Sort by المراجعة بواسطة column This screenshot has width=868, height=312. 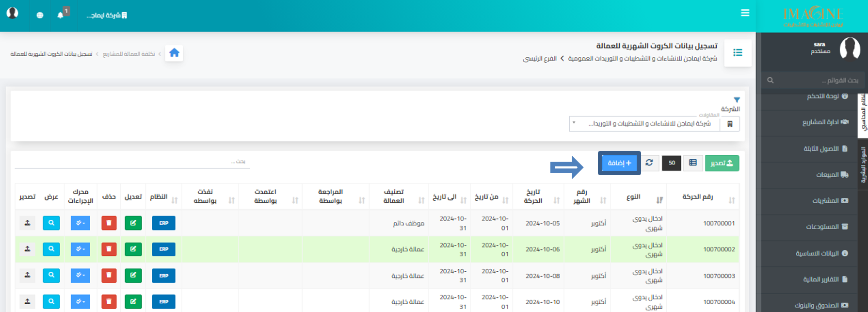336,197
